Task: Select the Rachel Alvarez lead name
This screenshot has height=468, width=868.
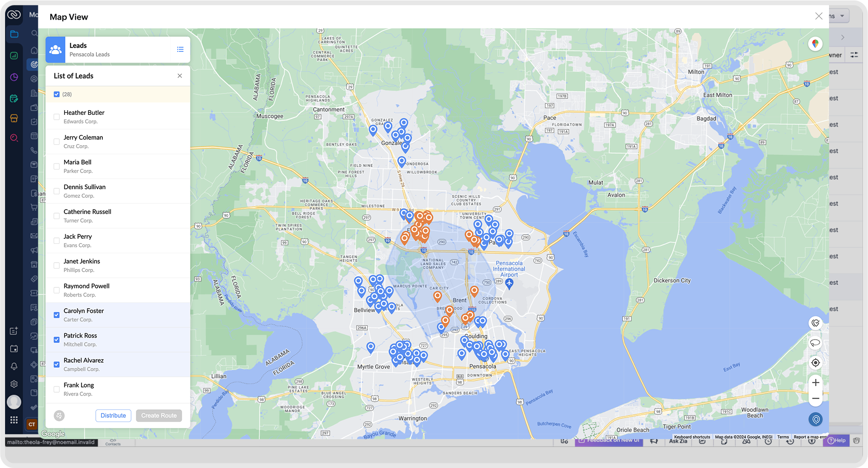Action: (x=84, y=361)
